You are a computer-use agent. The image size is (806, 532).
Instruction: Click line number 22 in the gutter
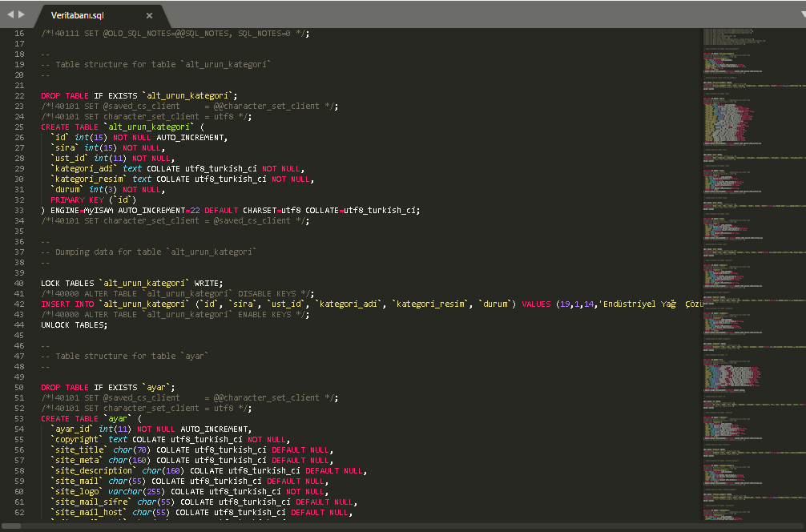pos(19,95)
